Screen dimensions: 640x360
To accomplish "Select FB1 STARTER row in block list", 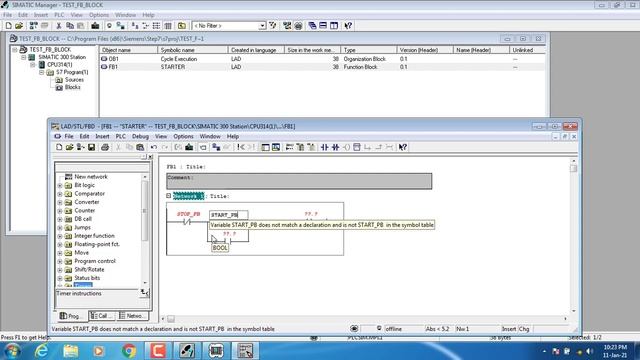I will coord(322,67).
